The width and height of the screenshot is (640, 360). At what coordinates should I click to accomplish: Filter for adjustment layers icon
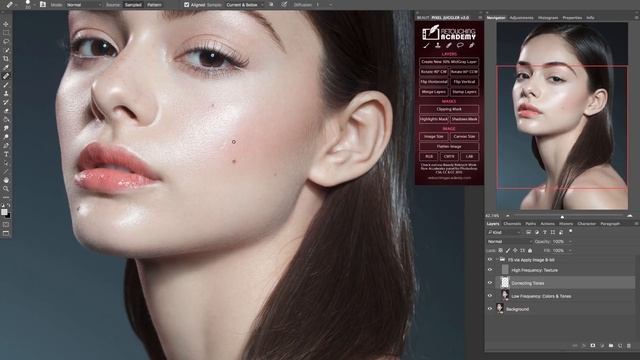click(536, 232)
